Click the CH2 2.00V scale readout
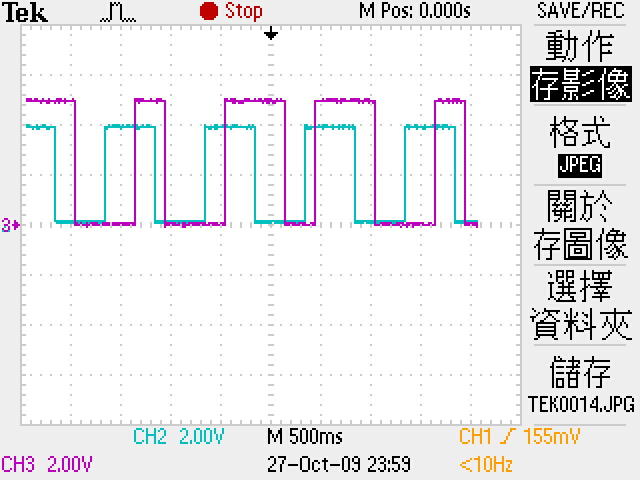 [x=179, y=436]
